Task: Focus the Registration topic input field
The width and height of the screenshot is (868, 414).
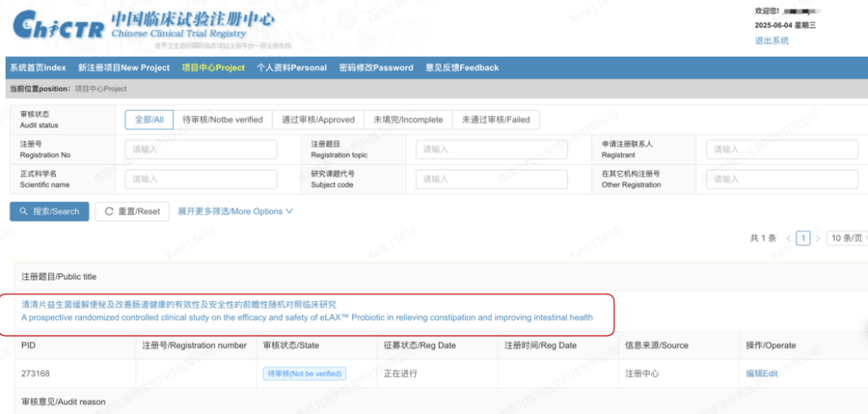Action: (x=492, y=149)
